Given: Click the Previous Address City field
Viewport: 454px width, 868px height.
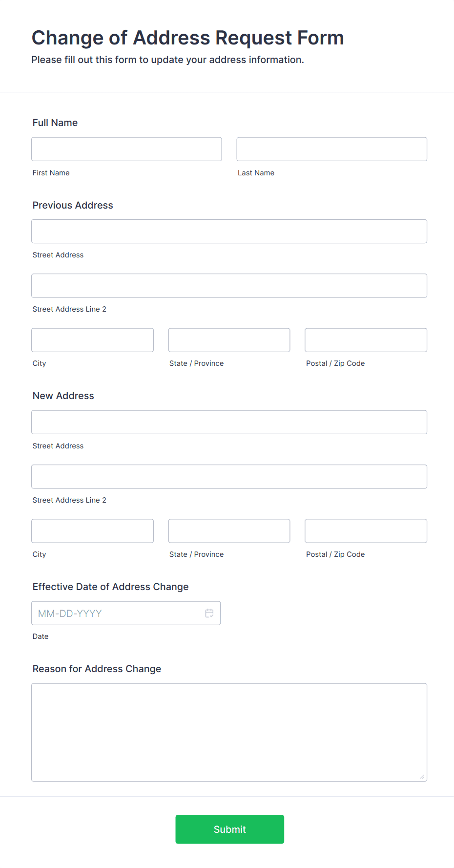Looking at the screenshot, I should 92,339.
